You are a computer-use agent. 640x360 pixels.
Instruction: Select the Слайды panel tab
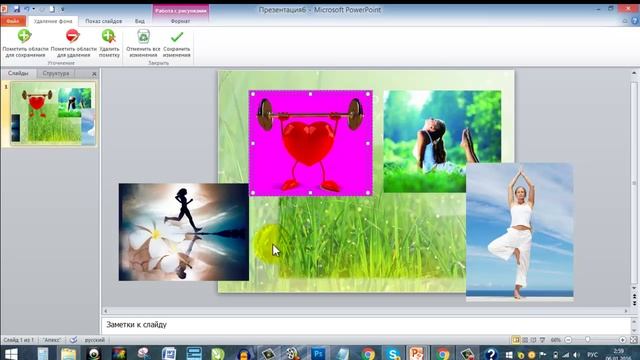(18, 73)
